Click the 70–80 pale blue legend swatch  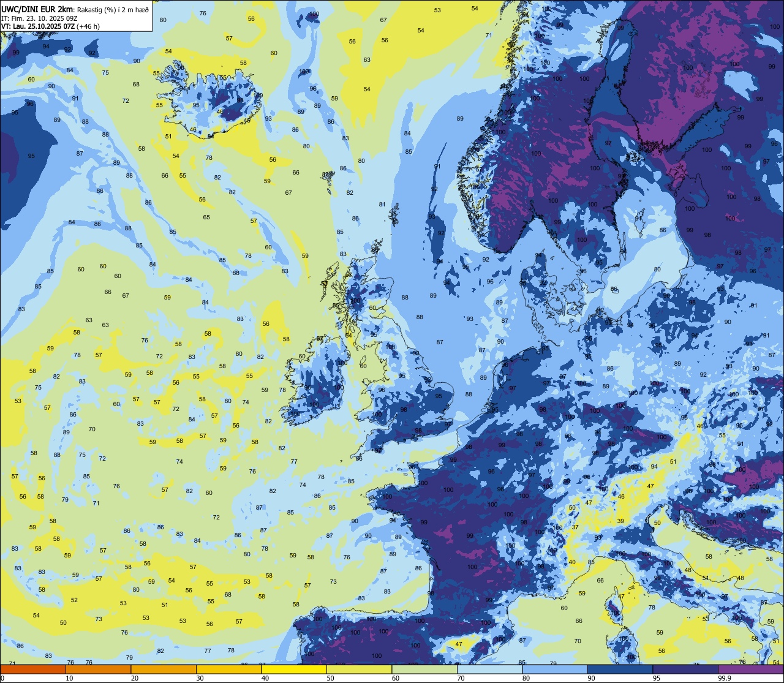click(490, 669)
